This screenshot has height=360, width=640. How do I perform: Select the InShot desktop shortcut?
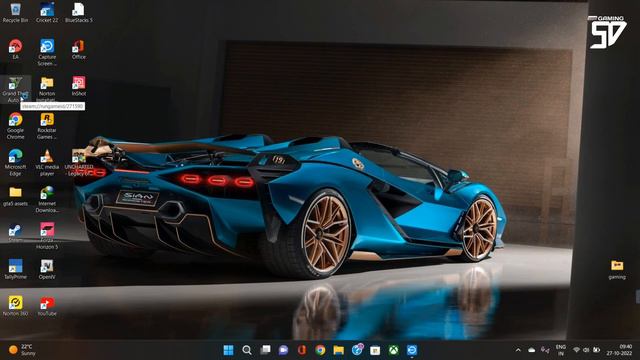[x=78, y=86]
